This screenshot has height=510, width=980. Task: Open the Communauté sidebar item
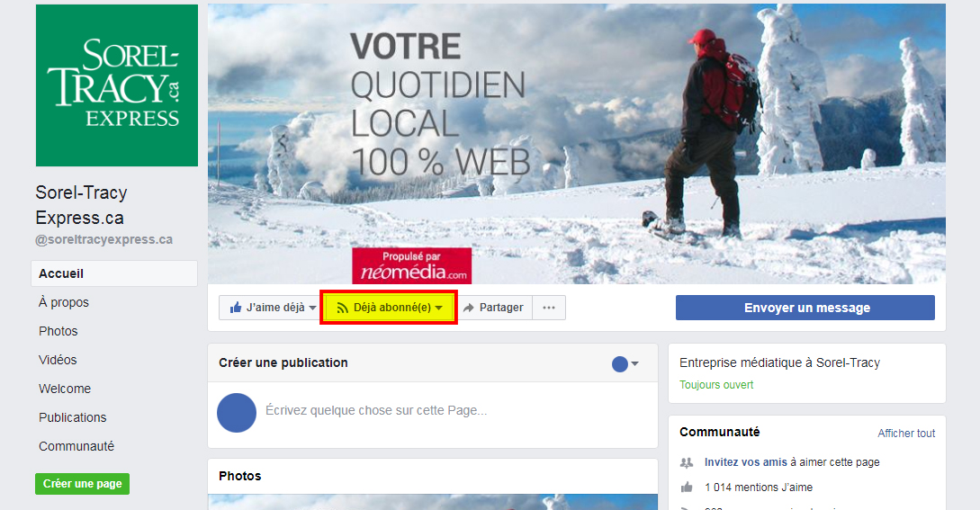click(76, 446)
